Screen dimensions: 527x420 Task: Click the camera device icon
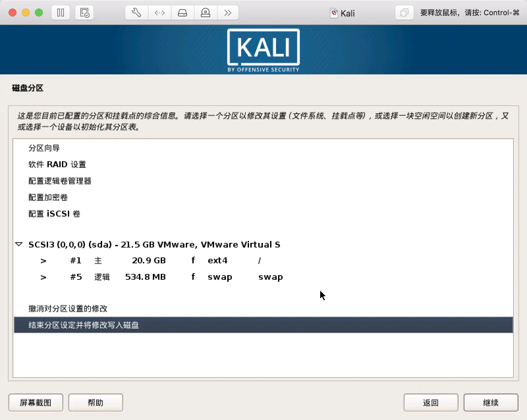(206, 13)
